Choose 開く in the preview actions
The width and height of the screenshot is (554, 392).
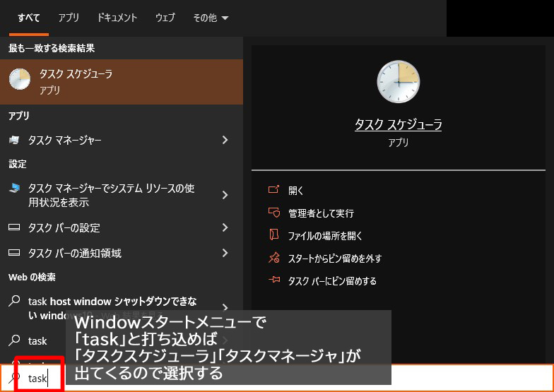[x=295, y=191]
